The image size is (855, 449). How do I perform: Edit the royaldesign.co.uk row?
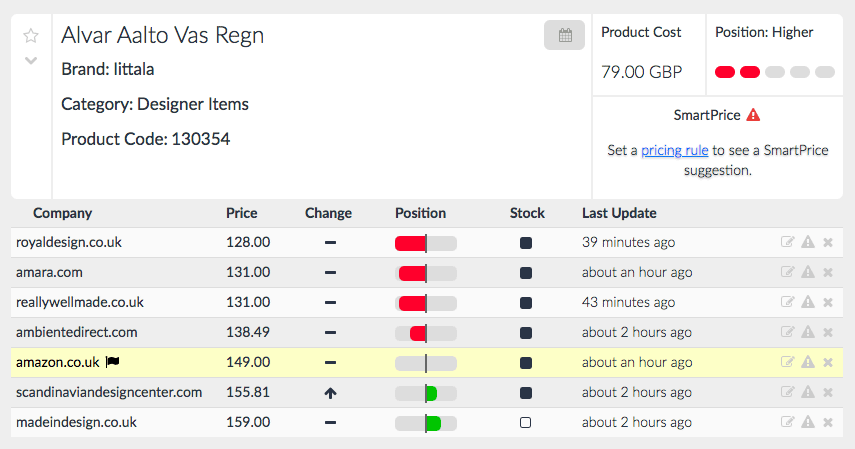[788, 242]
